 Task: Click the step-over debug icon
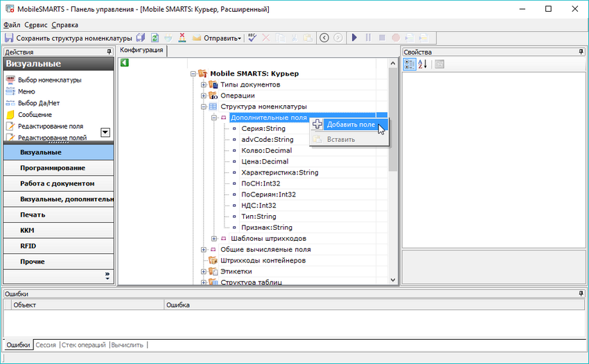(423, 38)
